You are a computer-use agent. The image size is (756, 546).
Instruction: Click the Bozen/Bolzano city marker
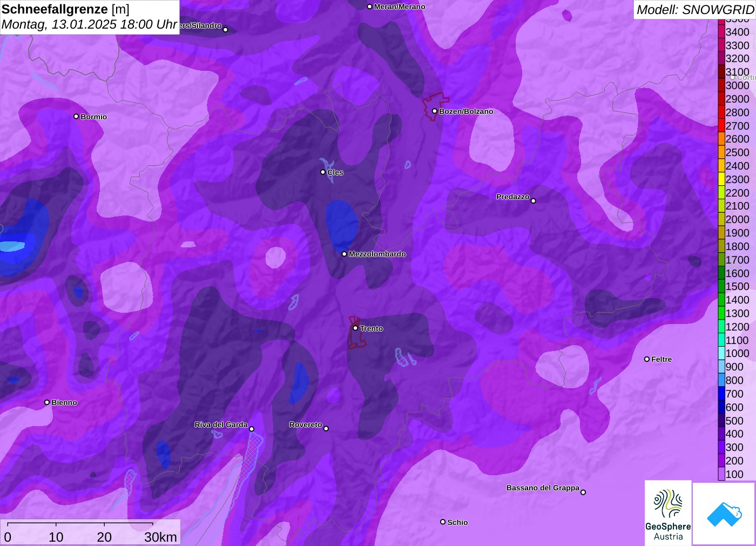(435, 111)
